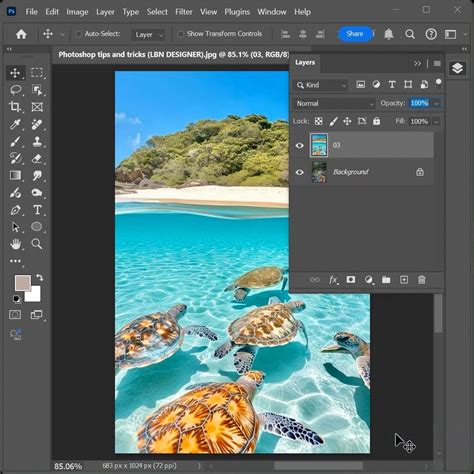Open the Image menu

[77, 12]
